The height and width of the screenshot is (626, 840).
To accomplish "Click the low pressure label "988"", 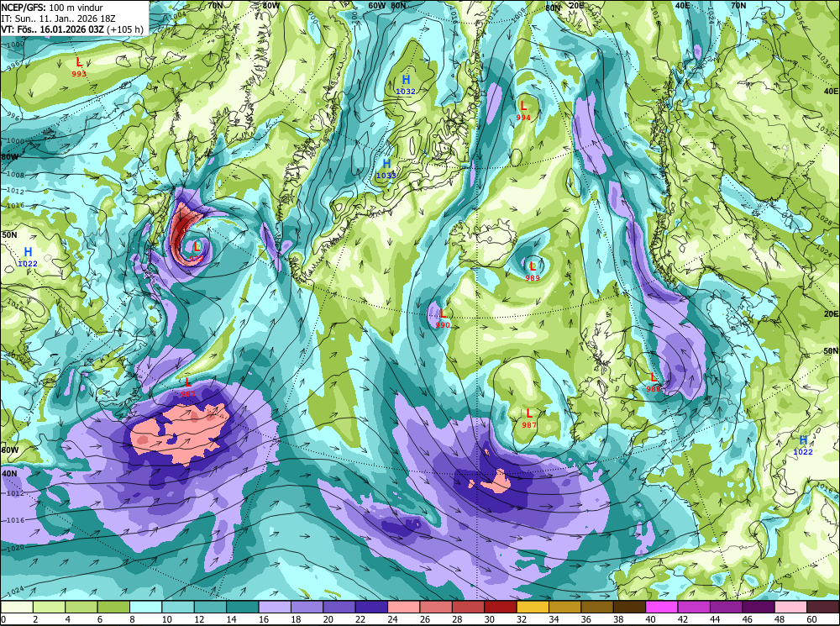I will click(654, 388).
